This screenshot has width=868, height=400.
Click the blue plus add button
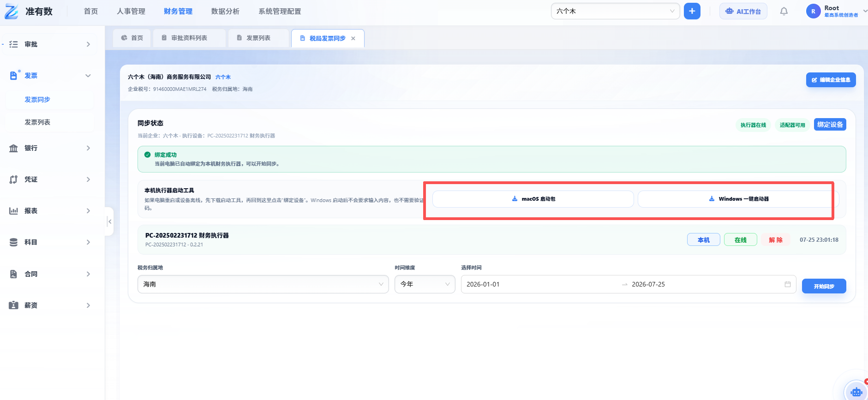click(692, 11)
